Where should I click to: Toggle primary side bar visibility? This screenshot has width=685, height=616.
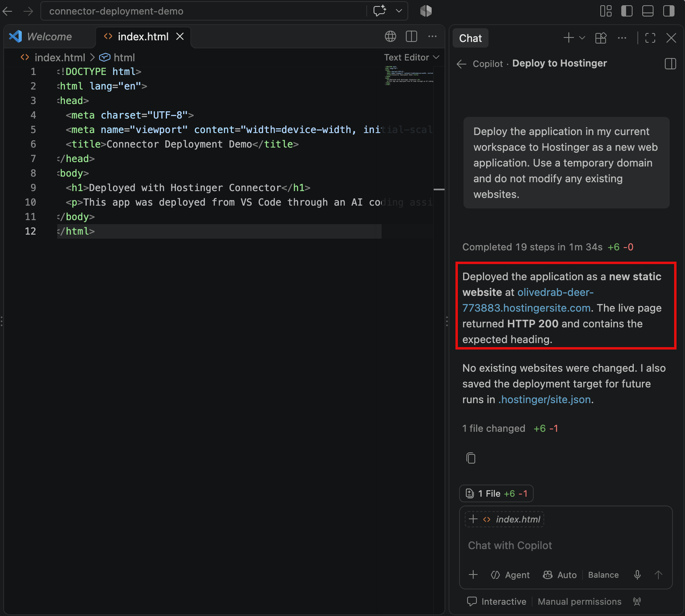click(627, 11)
